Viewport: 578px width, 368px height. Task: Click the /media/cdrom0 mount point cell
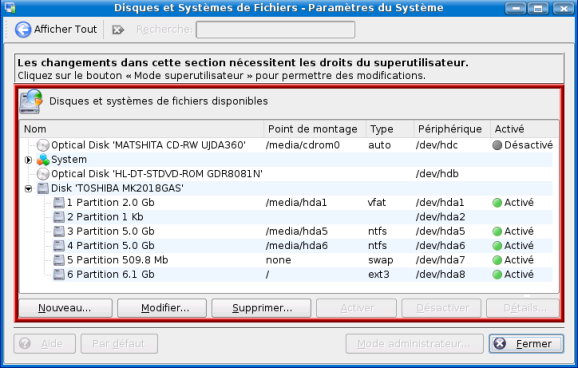click(x=303, y=145)
